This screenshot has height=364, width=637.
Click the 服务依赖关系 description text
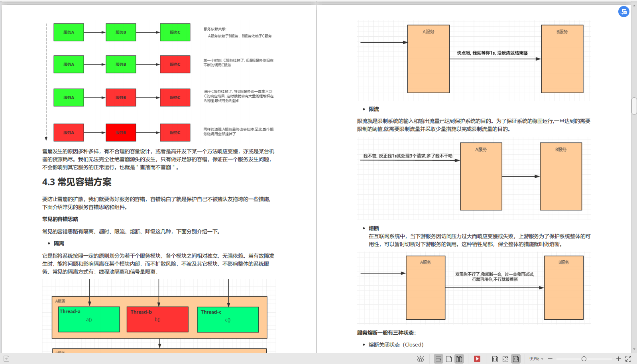click(238, 32)
